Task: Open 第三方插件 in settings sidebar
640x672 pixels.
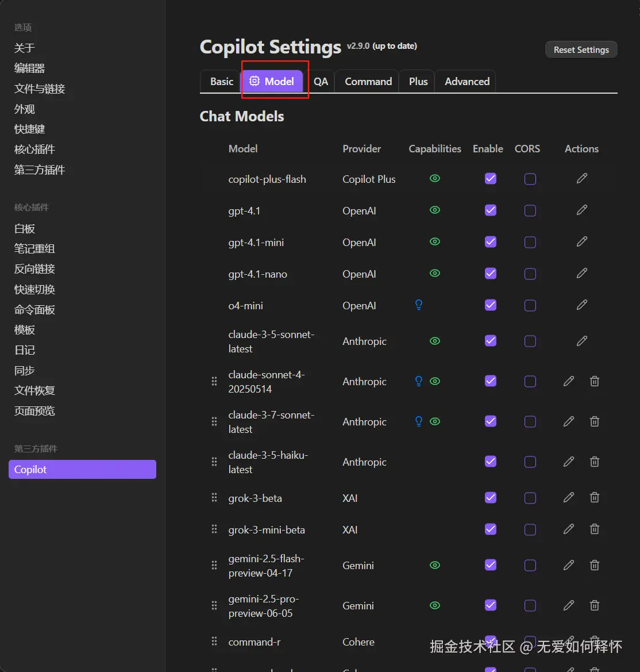Action: (x=40, y=170)
